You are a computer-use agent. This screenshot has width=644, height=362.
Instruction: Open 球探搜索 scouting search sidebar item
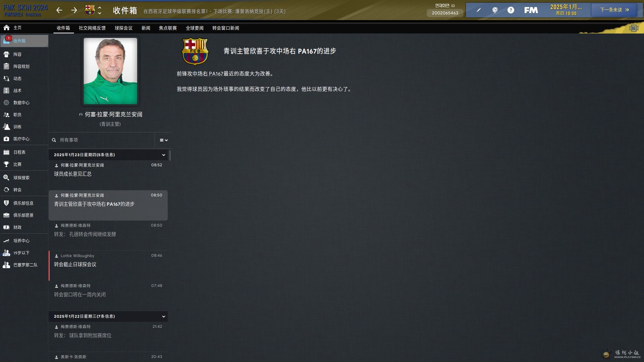pyautogui.click(x=21, y=178)
